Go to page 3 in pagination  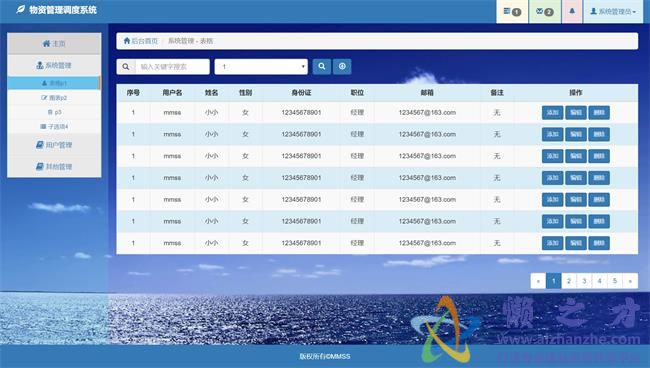[584, 281]
